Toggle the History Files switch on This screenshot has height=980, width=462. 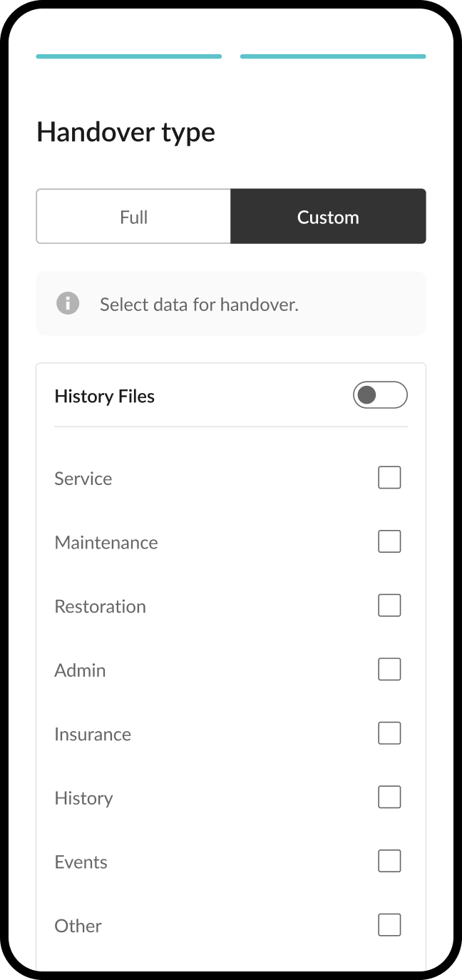pyautogui.click(x=380, y=394)
